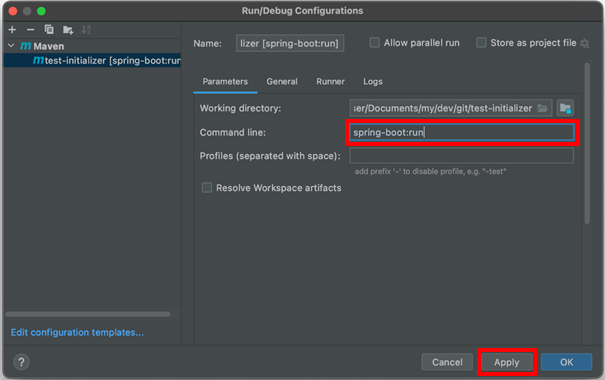Click the horizontal scrollbar under configuration tree
605x380 pixels.
[x=88, y=314]
